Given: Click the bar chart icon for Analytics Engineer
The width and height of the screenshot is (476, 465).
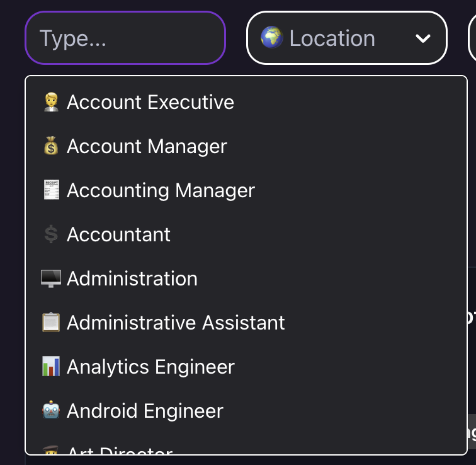Looking at the screenshot, I should click(51, 367).
